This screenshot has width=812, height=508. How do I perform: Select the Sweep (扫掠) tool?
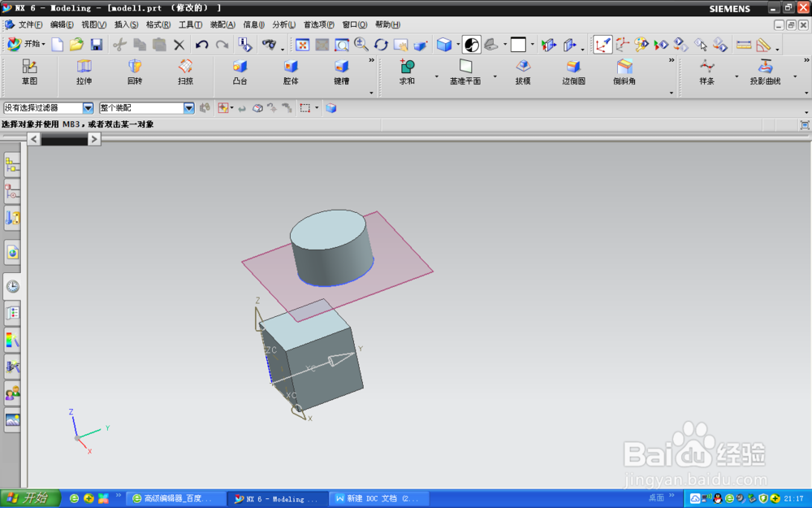point(185,72)
